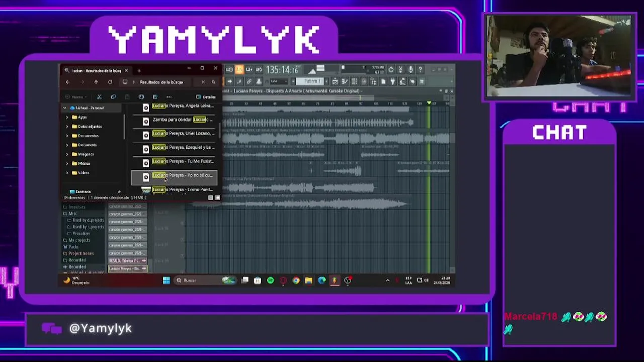Image resolution: width=644 pixels, height=362 pixels.
Task: Click the ESP LAA language indicator
Action: [408, 280]
